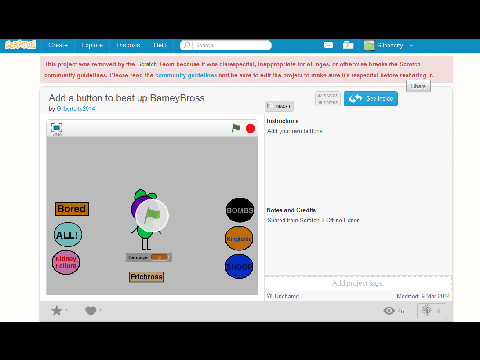This screenshot has width=480, height=360.
Task: Click the star icon to favorite project
Action: pyautogui.click(x=56, y=311)
